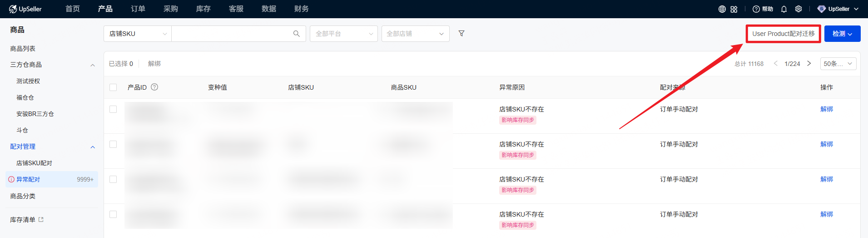Open the 订单 top menu

(138, 9)
